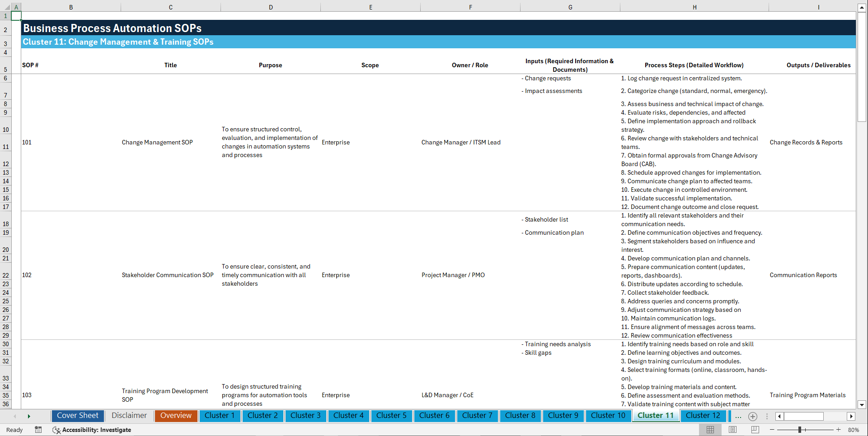
Task: Click the zoom slider handle
Action: 800,430
